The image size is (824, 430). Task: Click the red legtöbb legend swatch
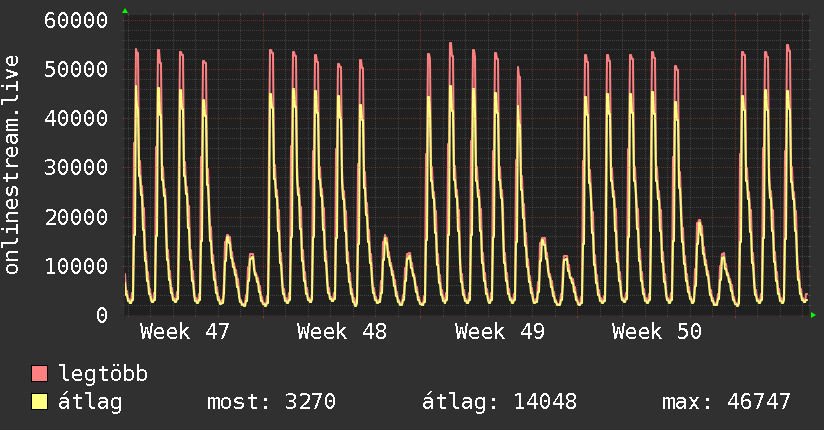(40, 374)
